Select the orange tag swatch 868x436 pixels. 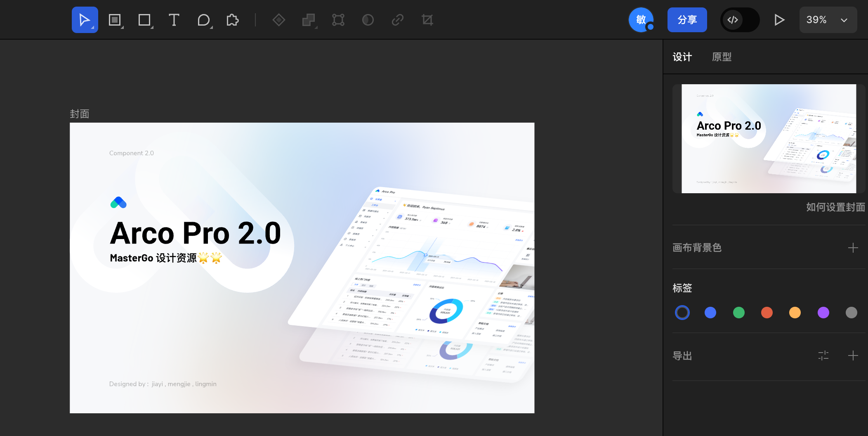[795, 313]
